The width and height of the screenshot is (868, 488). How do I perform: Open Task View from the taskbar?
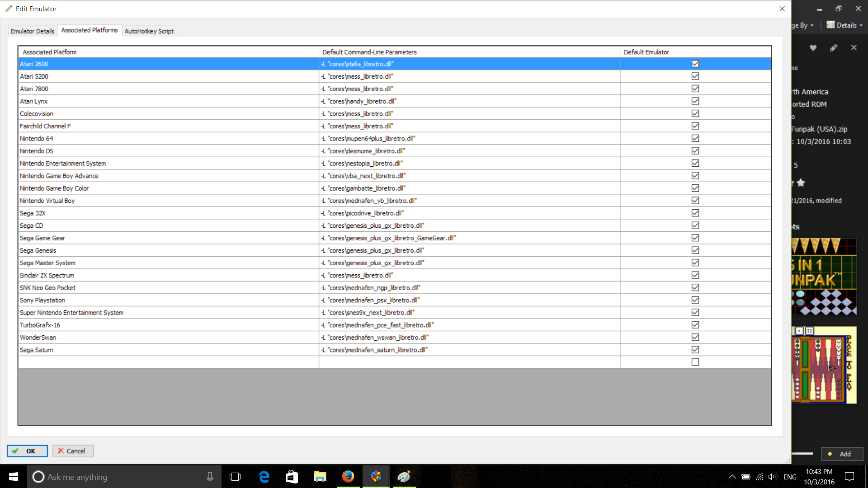coord(235,477)
